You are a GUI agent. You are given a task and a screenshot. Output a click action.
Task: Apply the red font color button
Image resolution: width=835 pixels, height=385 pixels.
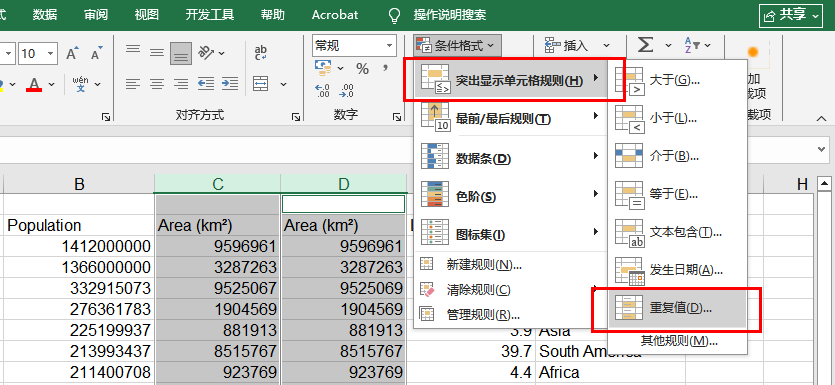tap(35, 84)
